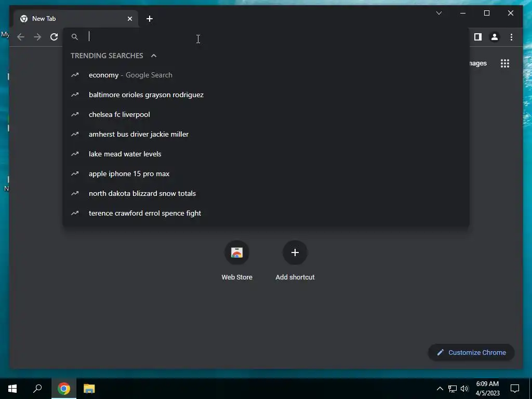532x399 pixels.
Task: Reload the current page
Action: [x=54, y=37]
